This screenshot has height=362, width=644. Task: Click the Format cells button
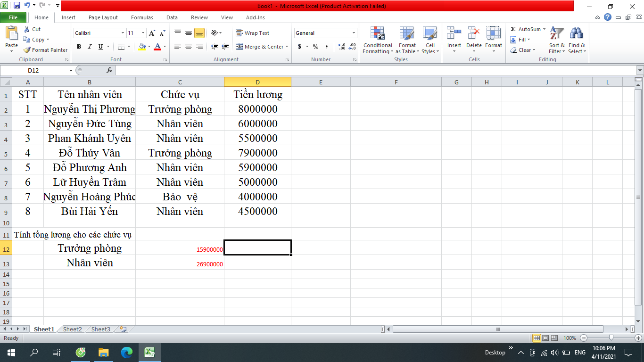494,39
